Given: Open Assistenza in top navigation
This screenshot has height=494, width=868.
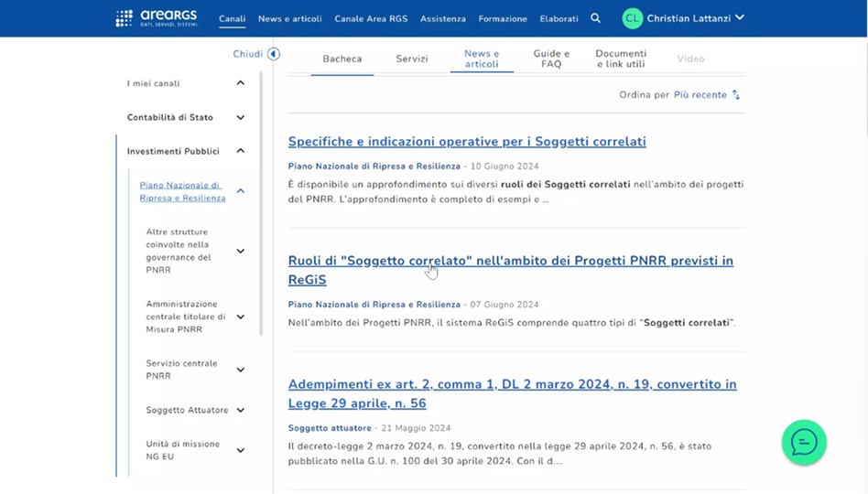Looking at the screenshot, I should click(x=442, y=19).
